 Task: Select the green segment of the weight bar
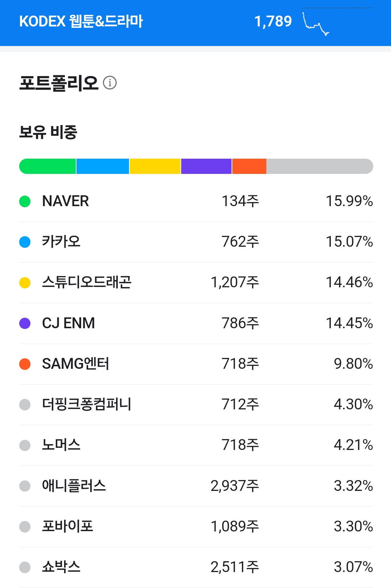(47, 166)
